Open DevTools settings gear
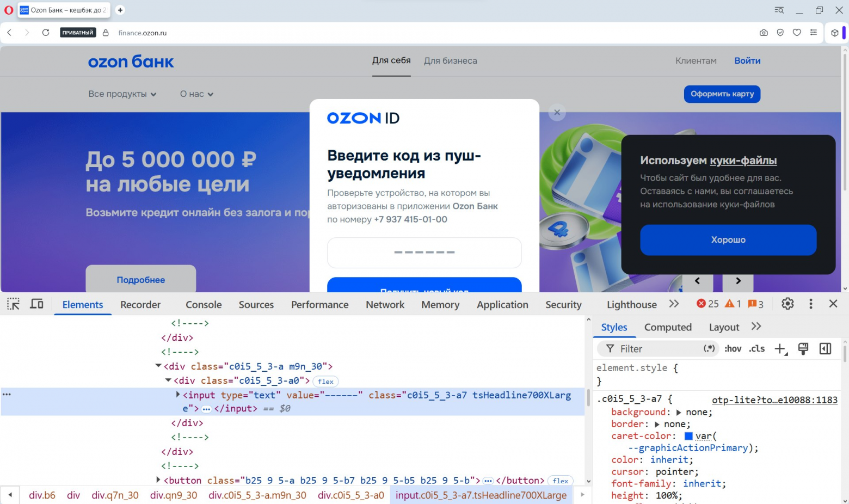Image resolution: width=849 pixels, height=504 pixels. [x=788, y=304]
